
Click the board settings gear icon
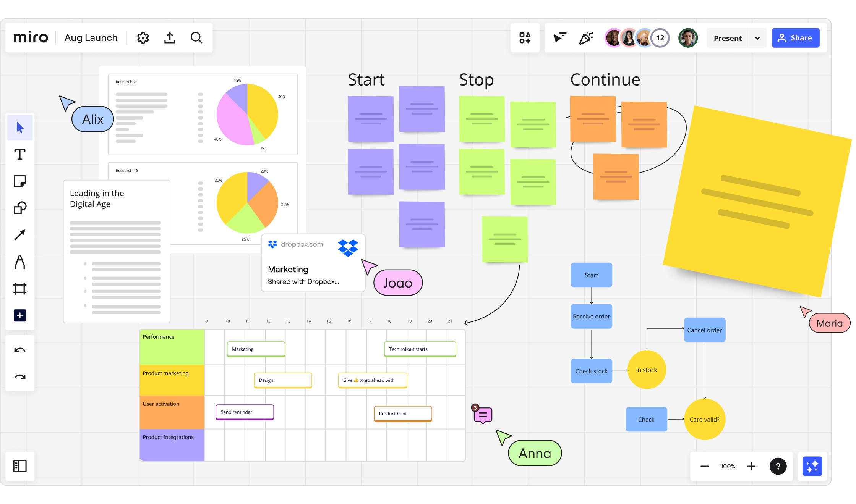point(143,38)
